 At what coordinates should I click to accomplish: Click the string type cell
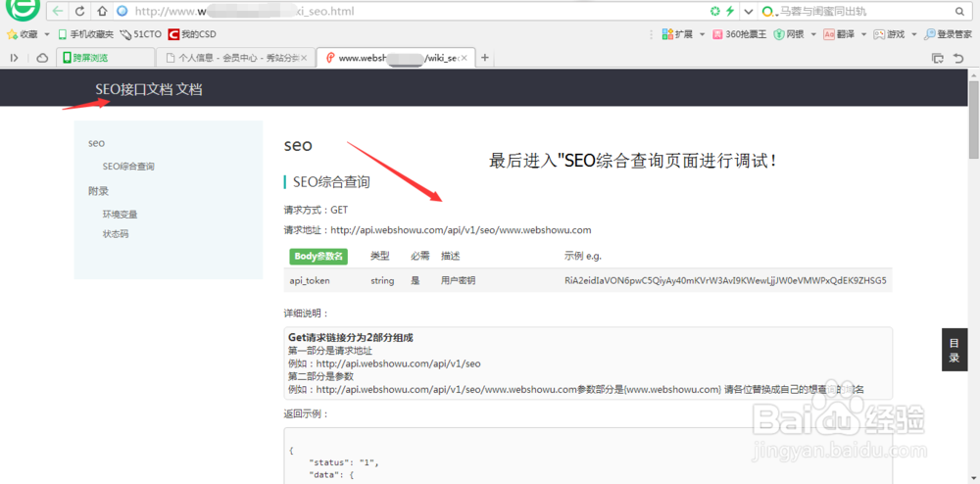point(382,281)
